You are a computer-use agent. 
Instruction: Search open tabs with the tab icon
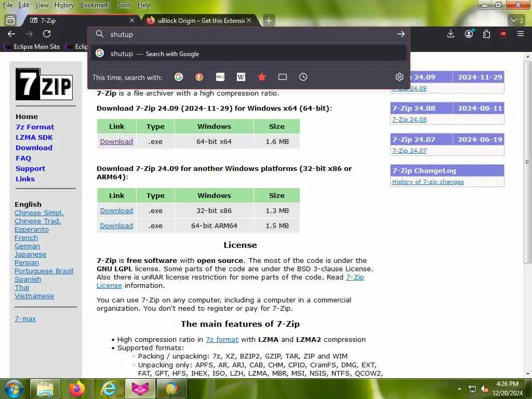coord(282,77)
